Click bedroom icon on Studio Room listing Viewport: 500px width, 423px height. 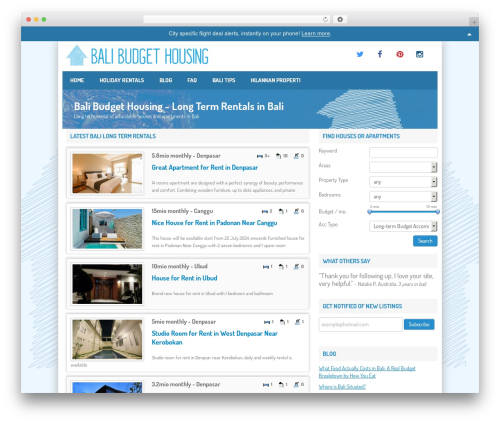[x=267, y=322]
